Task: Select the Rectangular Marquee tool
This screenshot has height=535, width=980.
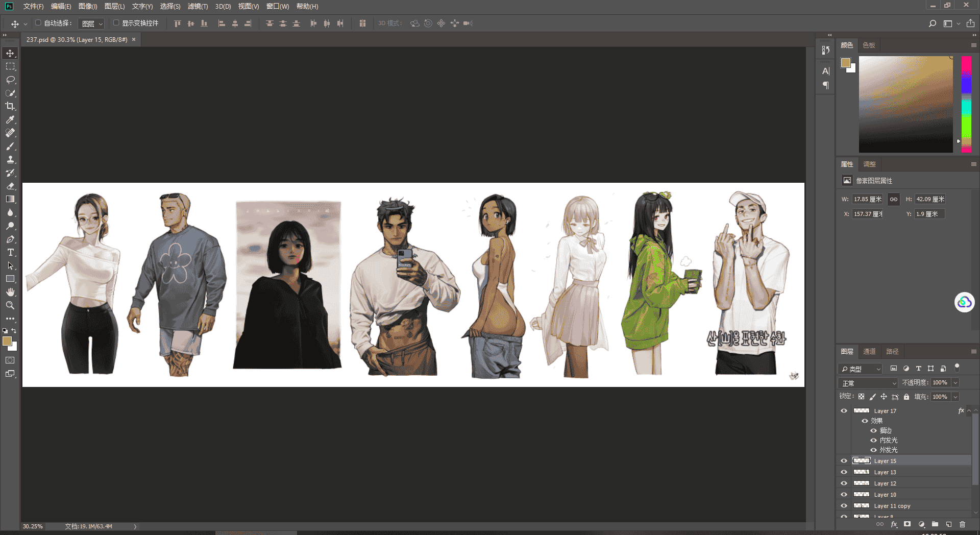Action: point(10,67)
